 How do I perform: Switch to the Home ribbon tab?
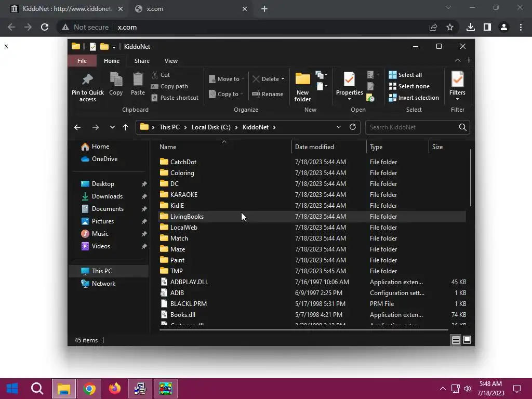(x=112, y=61)
